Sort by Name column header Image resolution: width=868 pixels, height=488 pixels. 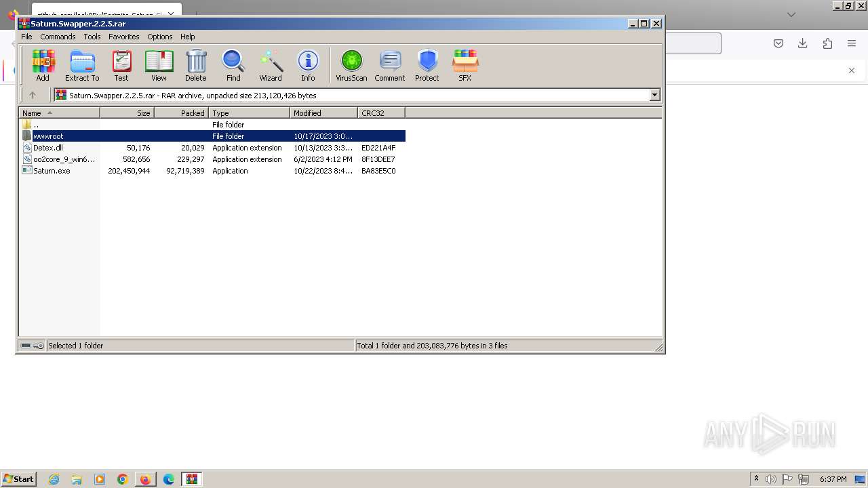(x=60, y=113)
